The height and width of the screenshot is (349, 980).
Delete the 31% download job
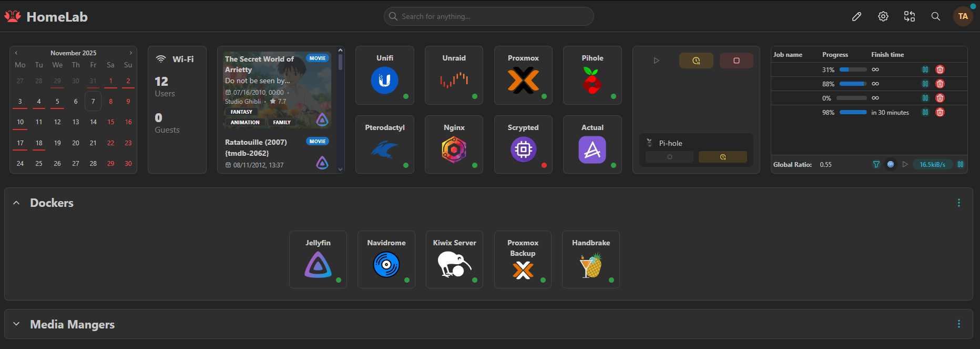(x=940, y=69)
